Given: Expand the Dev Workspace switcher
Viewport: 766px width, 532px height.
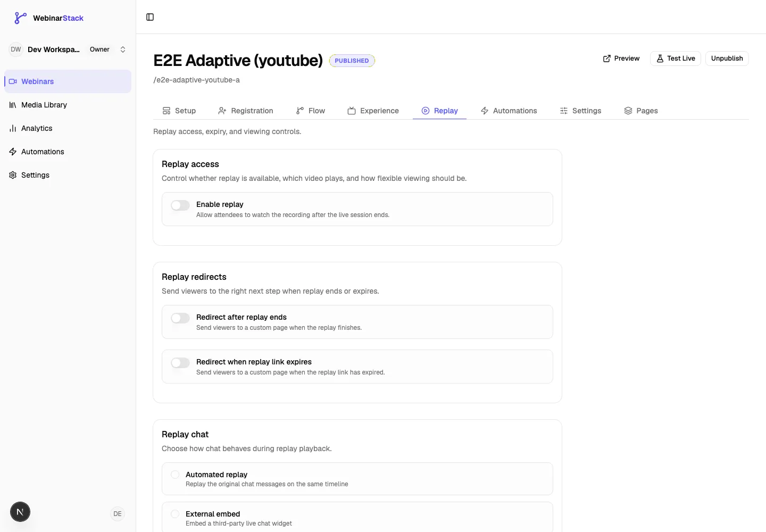Looking at the screenshot, I should point(68,49).
